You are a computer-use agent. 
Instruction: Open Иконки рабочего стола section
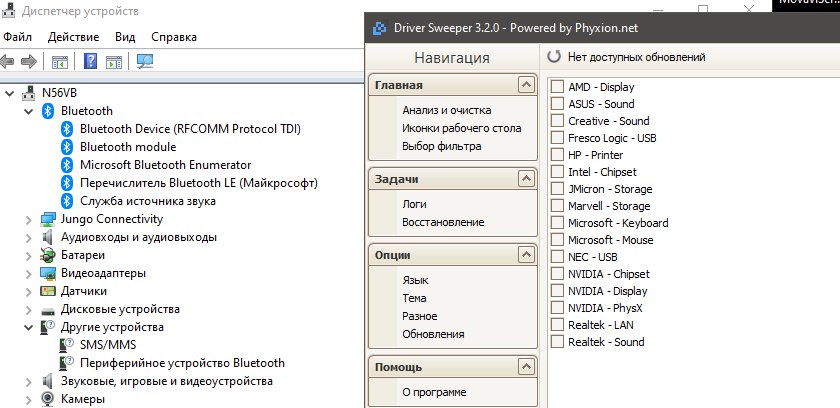pos(462,128)
